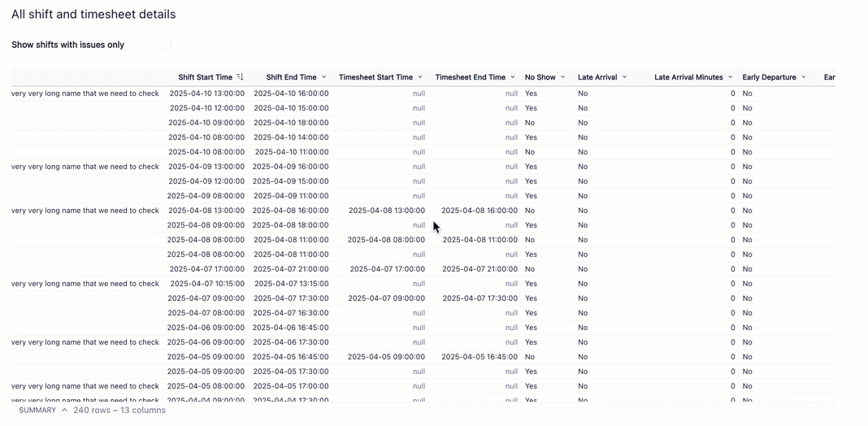The image size is (868, 426).
Task: Click shift end cell 2025-04-08 18:00:00
Action: coord(291,225)
